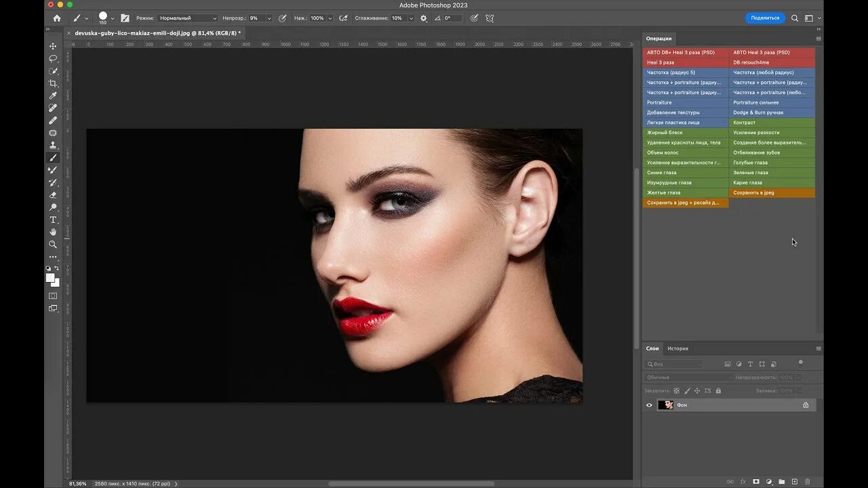This screenshot has width=868, height=488.
Task: Choose the Zoom tool in toolbar
Action: [x=53, y=244]
